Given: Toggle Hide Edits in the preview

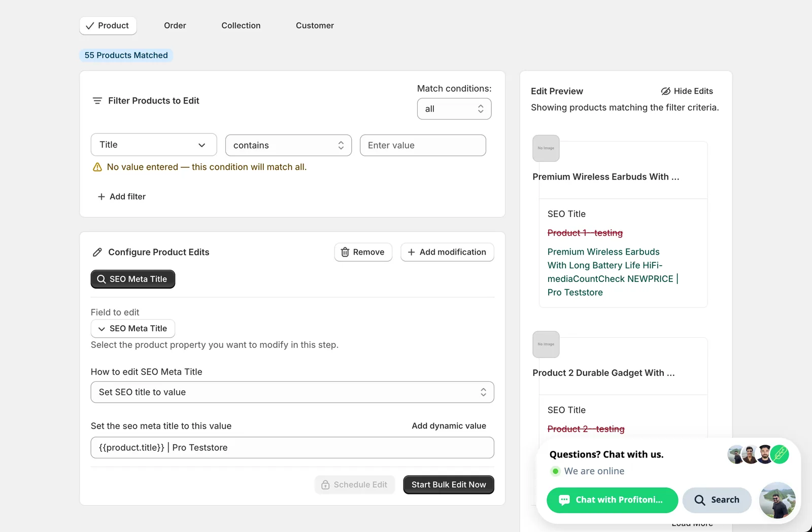Looking at the screenshot, I should [687, 91].
